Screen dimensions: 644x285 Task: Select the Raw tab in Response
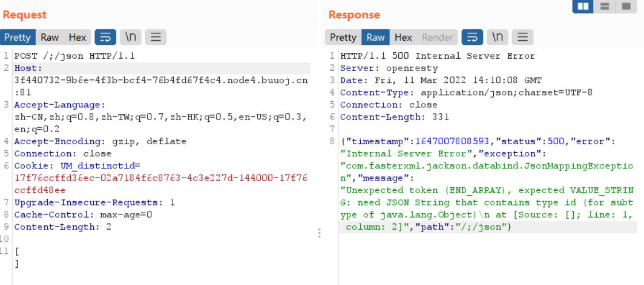[x=376, y=37]
